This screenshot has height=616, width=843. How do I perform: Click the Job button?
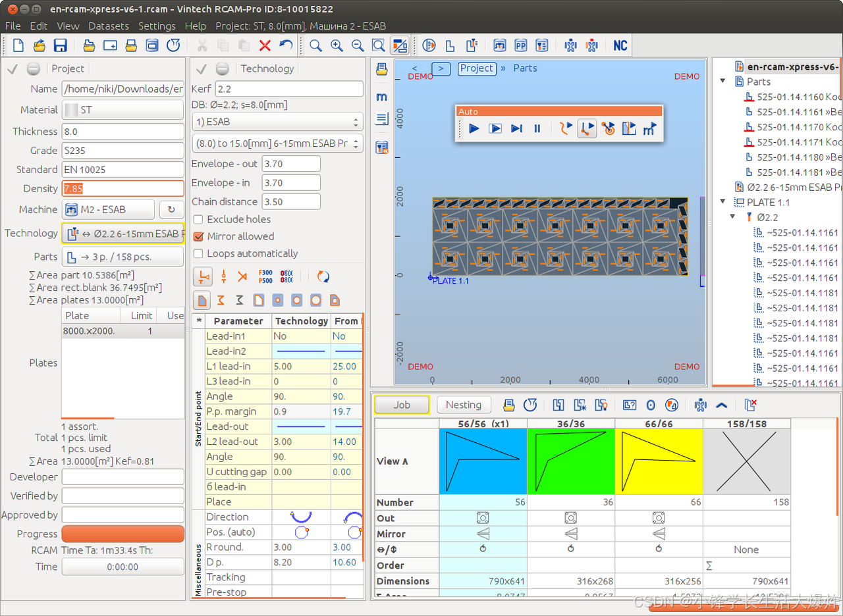(x=402, y=405)
